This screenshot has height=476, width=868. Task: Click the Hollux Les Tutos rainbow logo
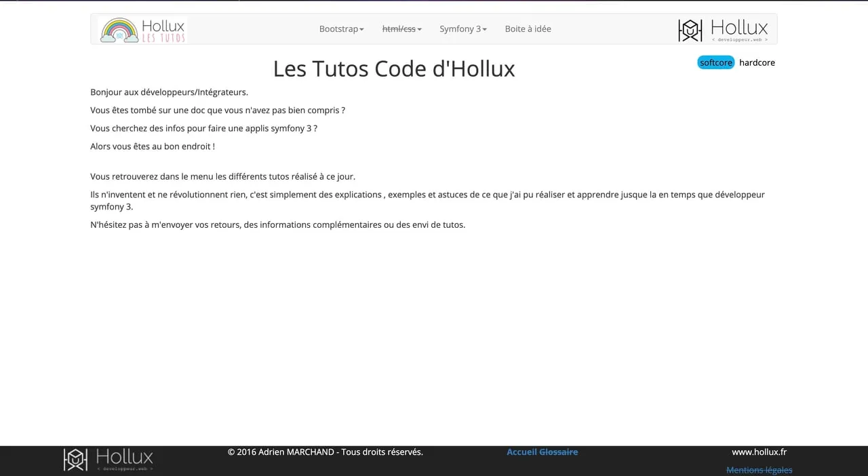tap(142, 30)
